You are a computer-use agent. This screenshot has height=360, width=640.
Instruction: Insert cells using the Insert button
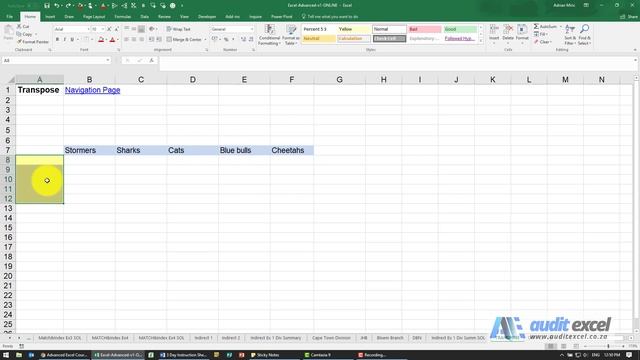coord(494,34)
